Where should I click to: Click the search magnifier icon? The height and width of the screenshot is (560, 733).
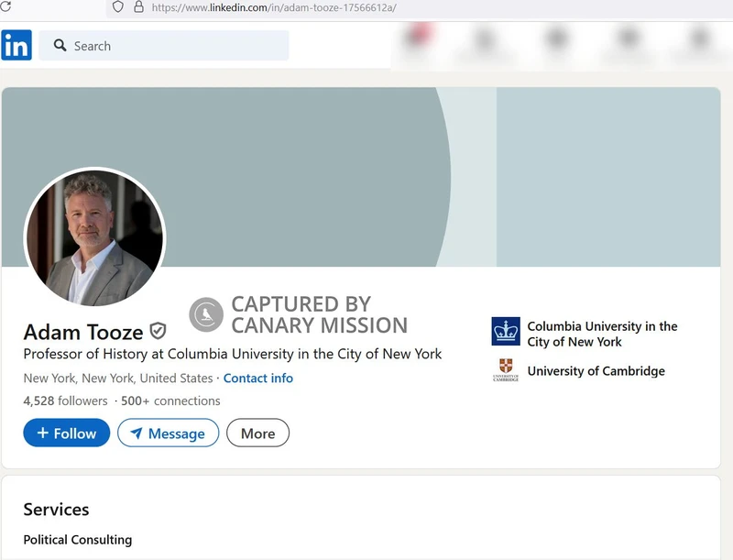60,46
